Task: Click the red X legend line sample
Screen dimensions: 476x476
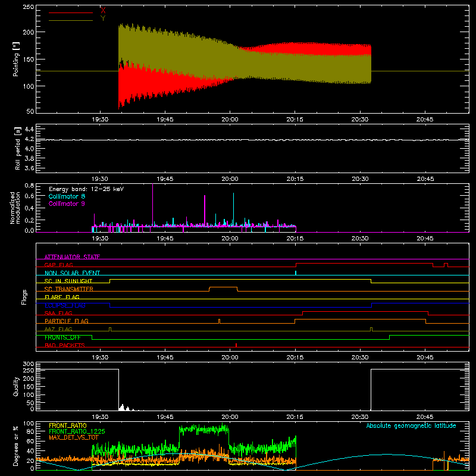Action: [x=71, y=12]
